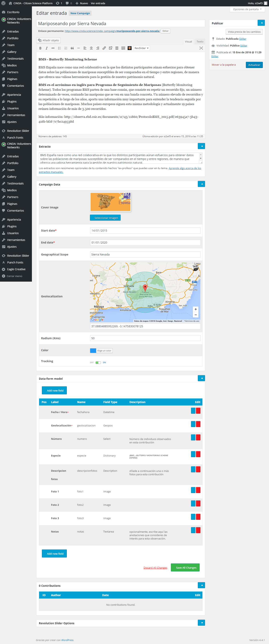Screen dimensions: 269x644
Task: Collapse the Campaign Data panel
Action: point(201,184)
